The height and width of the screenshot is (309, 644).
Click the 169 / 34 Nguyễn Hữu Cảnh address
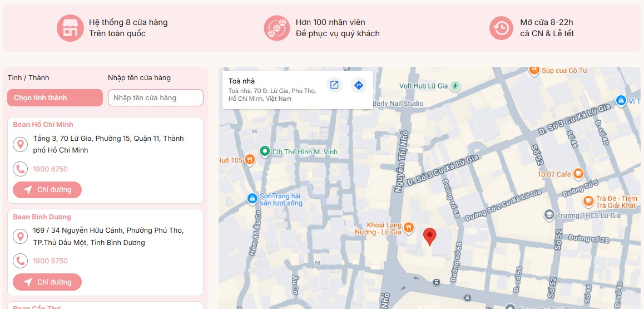pos(108,236)
